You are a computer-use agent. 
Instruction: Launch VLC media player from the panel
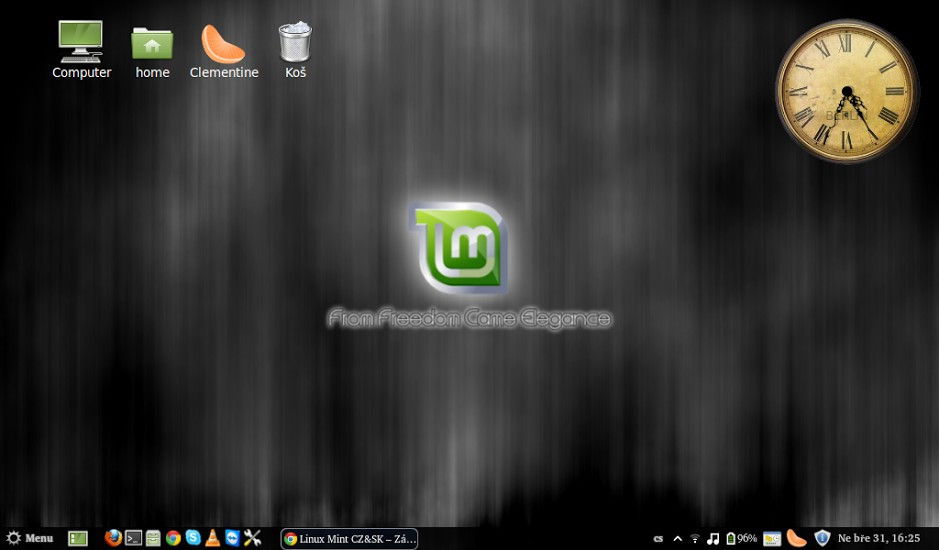click(x=213, y=538)
